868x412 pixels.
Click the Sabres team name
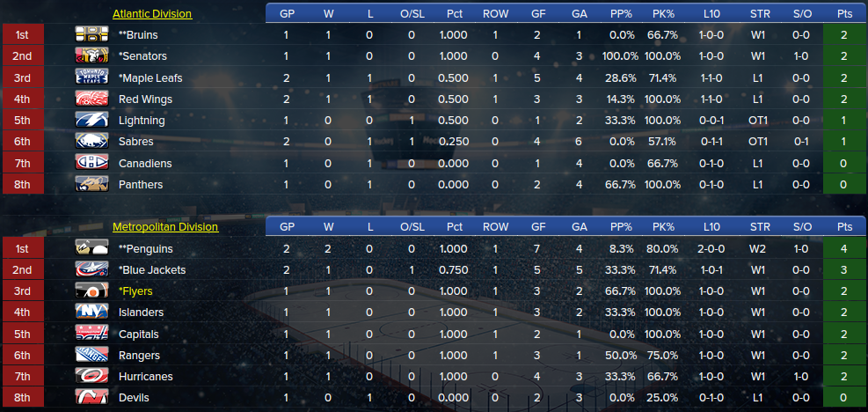(135, 142)
